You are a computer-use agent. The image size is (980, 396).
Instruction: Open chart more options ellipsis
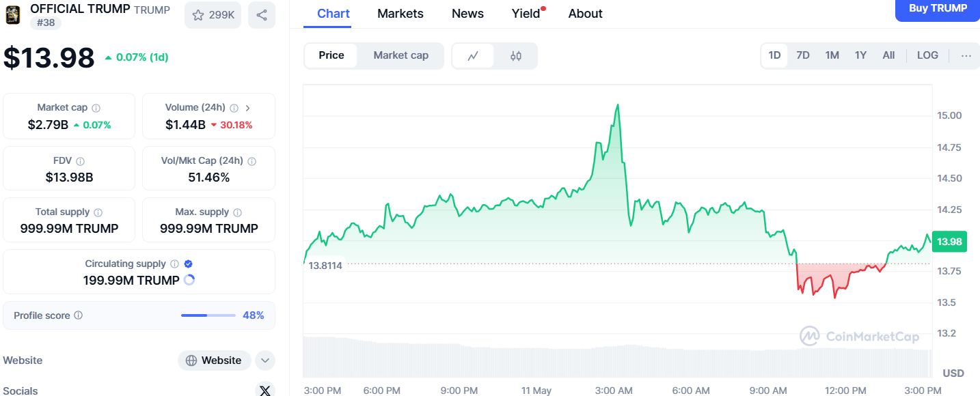[x=966, y=56]
